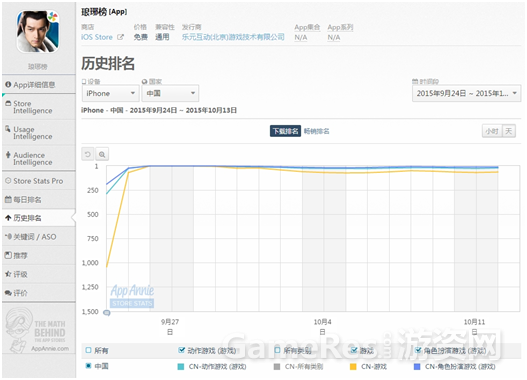Toggle the 所有 checkbox
The width and height of the screenshot is (527, 380).
pyautogui.click(x=88, y=350)
